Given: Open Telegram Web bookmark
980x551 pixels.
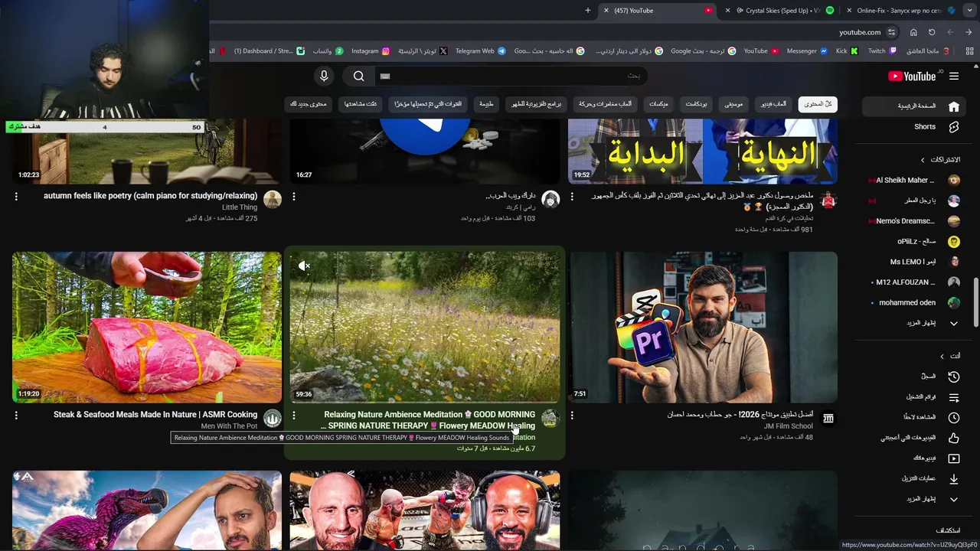Looking at the screenshot, I should (x=480, y=51).
